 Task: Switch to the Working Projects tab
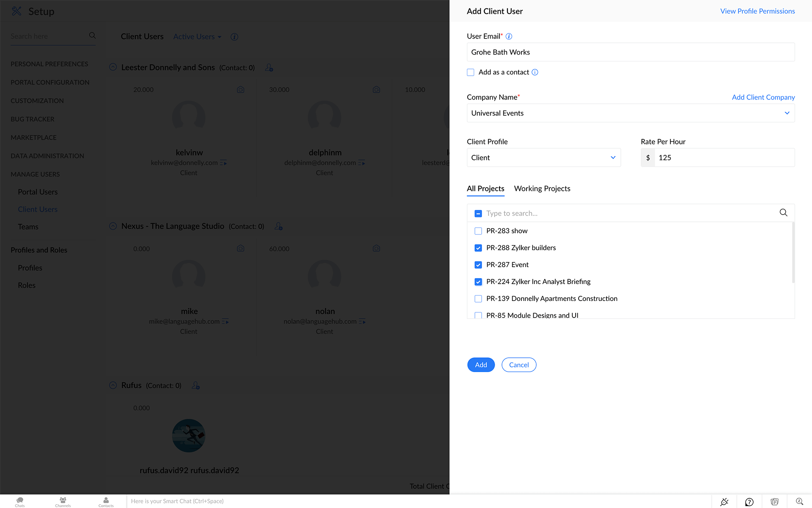pyautogui.click(x=542, y=189)
